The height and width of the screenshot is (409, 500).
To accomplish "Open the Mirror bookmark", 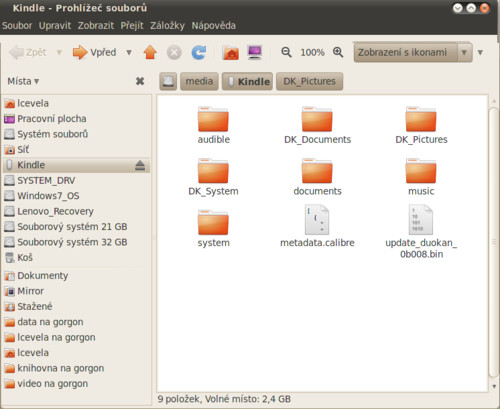I will click(x=77, y=291).
